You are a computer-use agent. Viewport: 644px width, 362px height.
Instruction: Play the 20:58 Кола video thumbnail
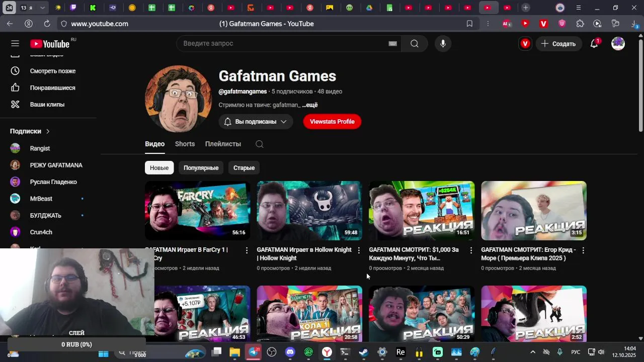click(x=309, y=314)
